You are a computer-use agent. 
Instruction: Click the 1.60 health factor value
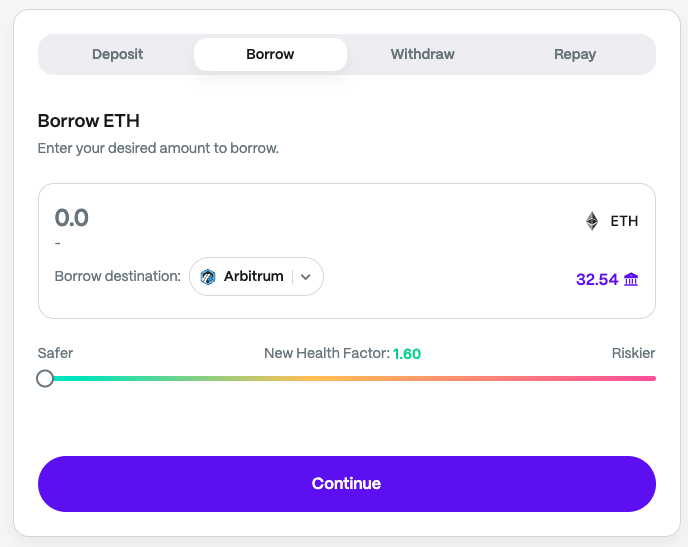click(407, 354)
